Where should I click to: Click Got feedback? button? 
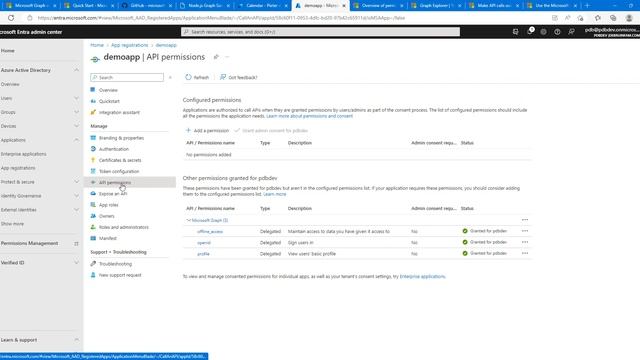pos(239,77)
